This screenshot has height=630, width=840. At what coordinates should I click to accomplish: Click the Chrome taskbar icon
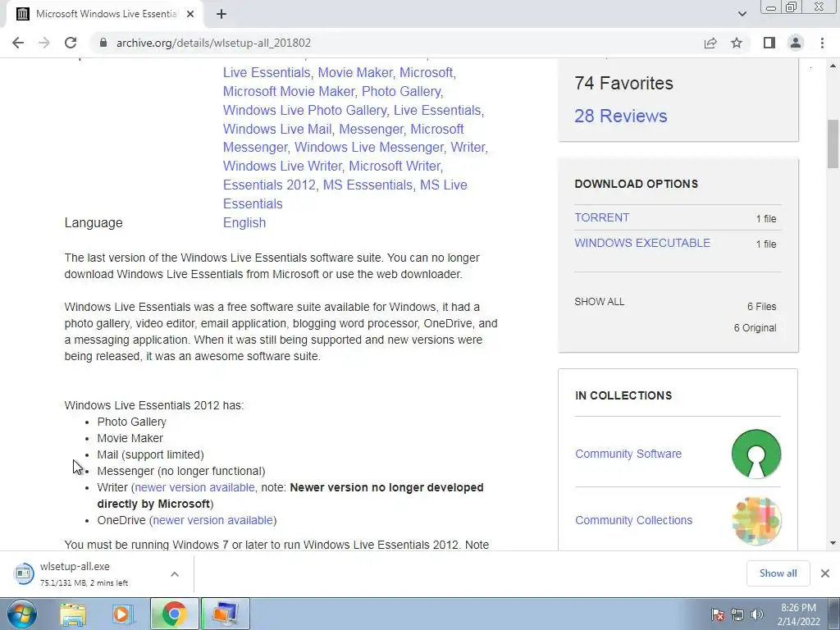[x=174, y=614]
